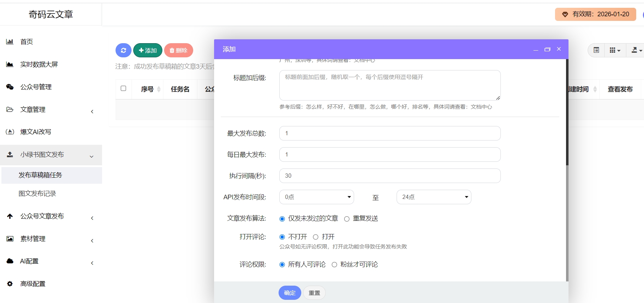Click the 最大发布总数 input field

tap(390, 133)
